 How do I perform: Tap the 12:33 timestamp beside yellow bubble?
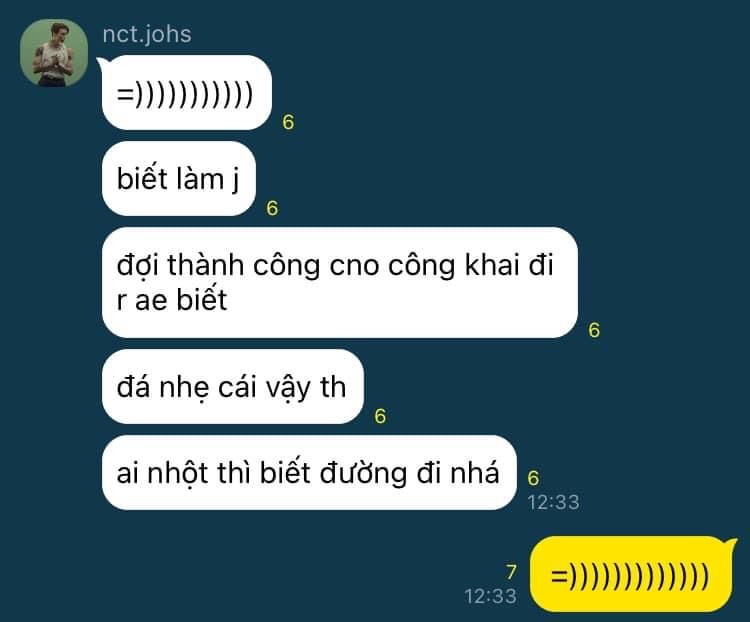[490, 596]
